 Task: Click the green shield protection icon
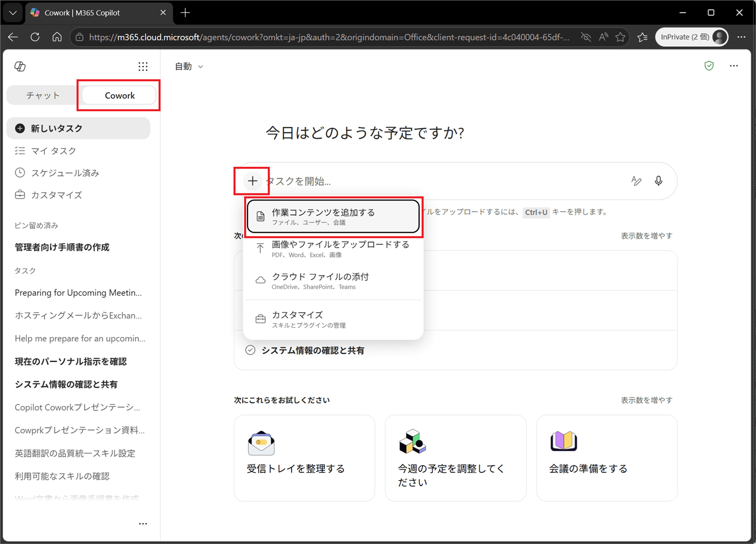point(709,66)
